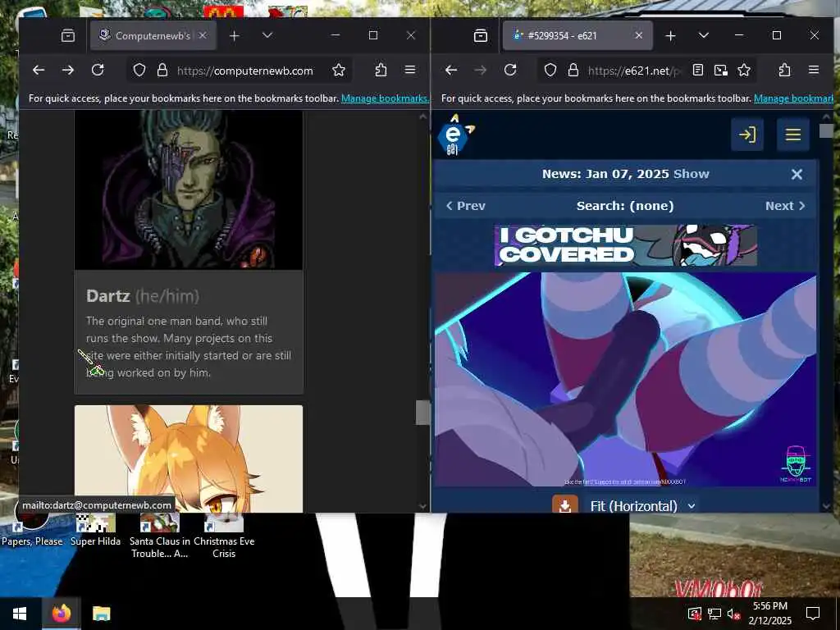The height and width of the screenshot is (630, 840).
Task: Open the application menu in the e621 window
Action: pos(814,70)
